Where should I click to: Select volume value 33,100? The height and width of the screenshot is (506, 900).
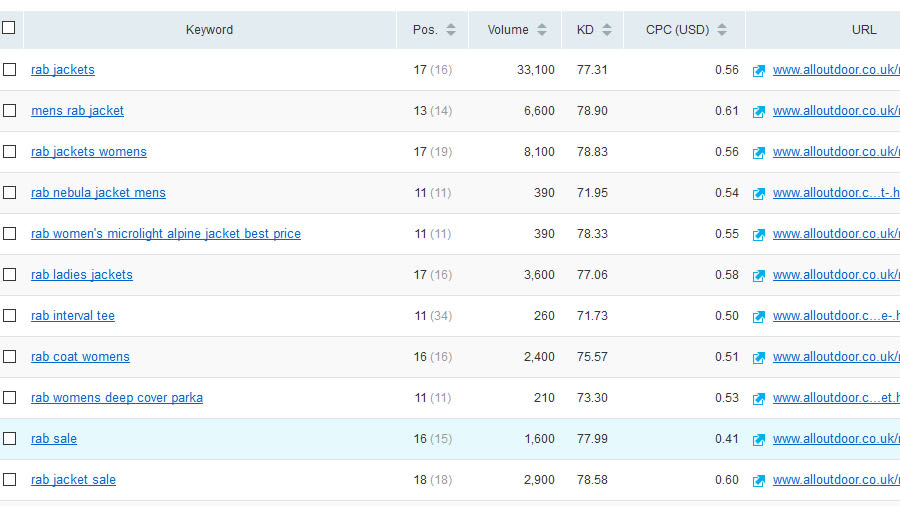click(x=536, y=69)
